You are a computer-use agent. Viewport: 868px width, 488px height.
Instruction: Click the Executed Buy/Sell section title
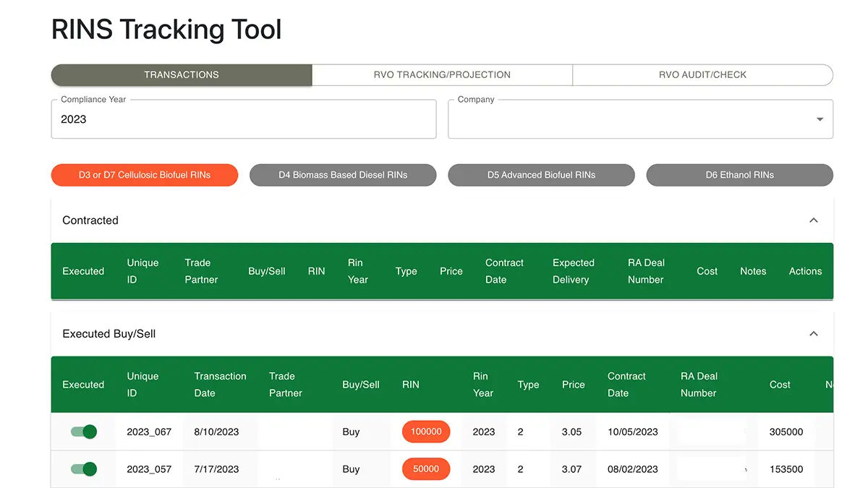click(109, 334)
